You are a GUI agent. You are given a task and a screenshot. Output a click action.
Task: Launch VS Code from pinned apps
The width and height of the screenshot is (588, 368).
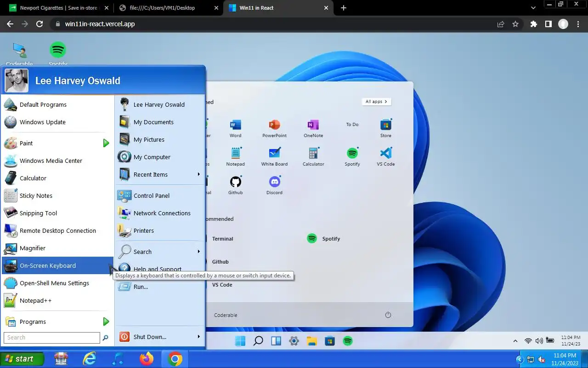click(x=386, y=157)
